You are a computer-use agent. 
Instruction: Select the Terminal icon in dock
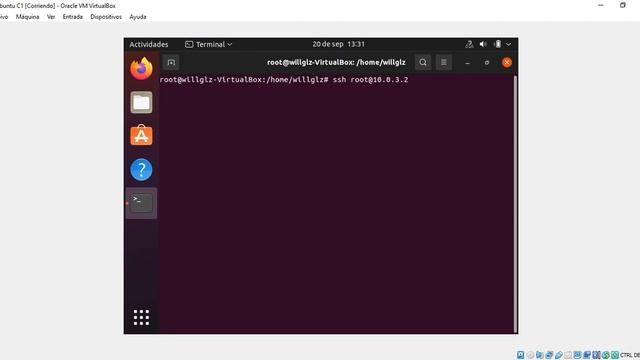click(141, 203)
